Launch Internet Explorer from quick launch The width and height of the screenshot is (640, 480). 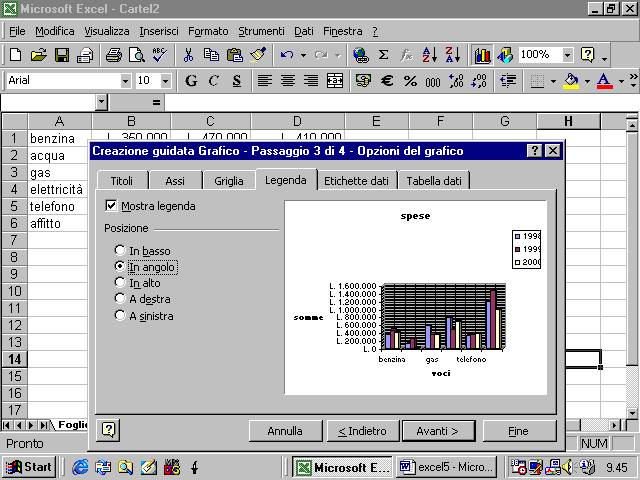click(80, 467)
